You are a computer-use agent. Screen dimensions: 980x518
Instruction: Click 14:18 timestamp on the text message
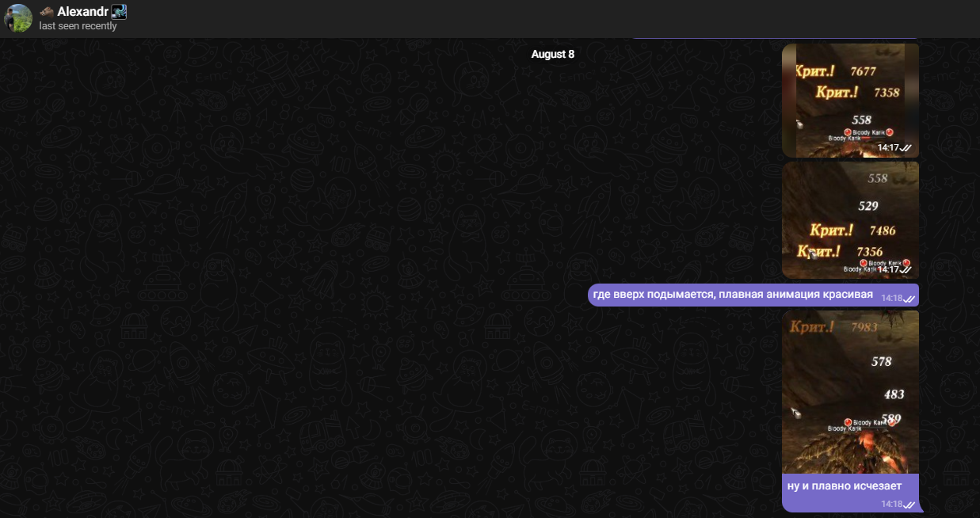[892, 299]
